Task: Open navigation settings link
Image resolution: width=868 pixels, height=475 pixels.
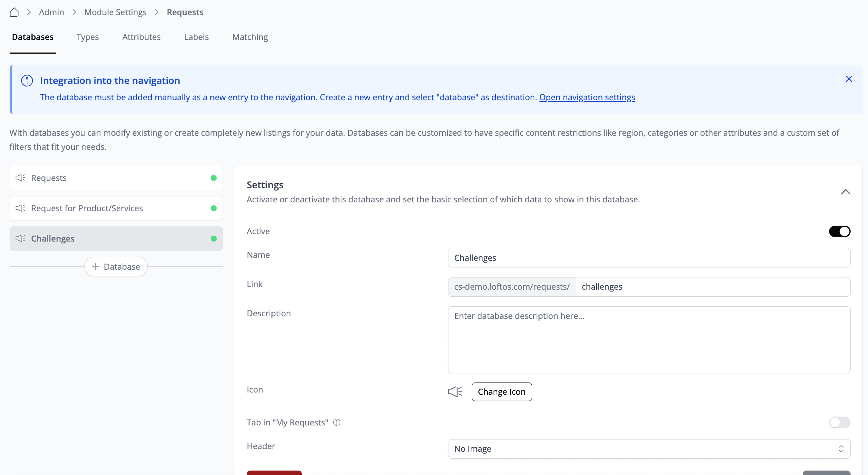Action: (x=587, y=97)
